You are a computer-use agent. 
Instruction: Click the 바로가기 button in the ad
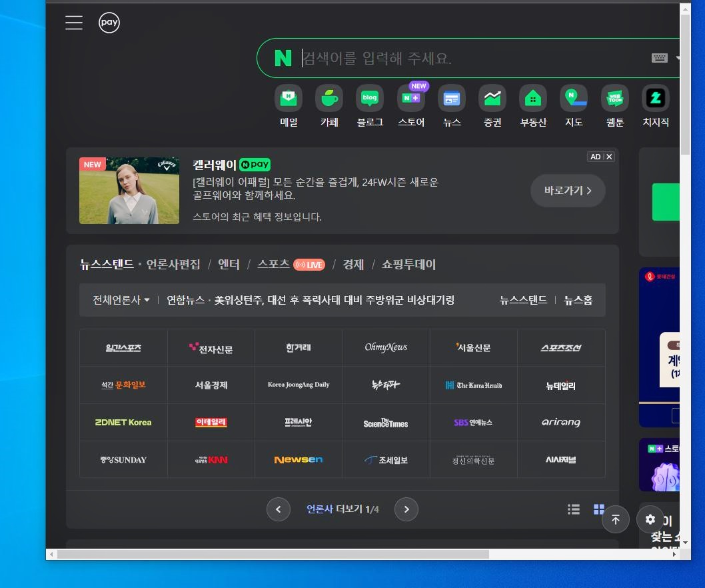click(568, 191)
